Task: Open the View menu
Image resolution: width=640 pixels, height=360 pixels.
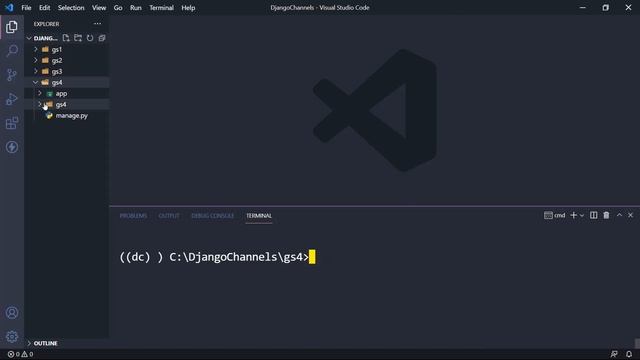Action: click(99, 8)
